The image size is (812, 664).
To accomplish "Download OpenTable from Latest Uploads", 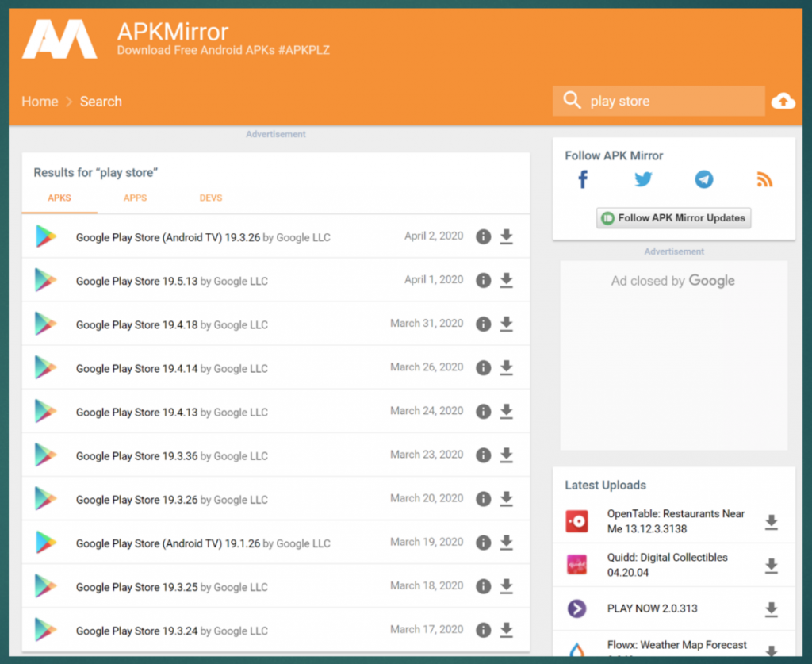I will (771, 522).
